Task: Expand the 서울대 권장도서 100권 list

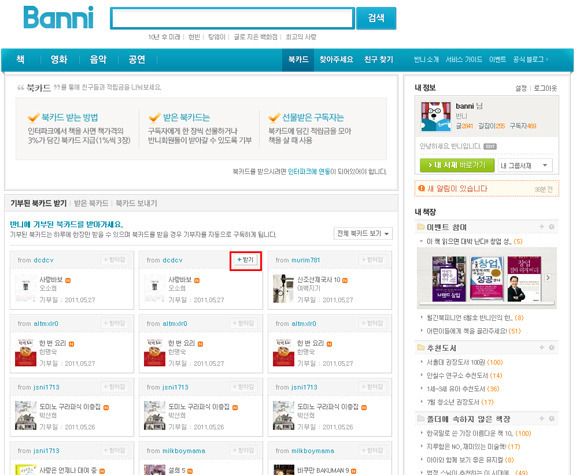Action: pyautogui.click(x=421, y=362)
